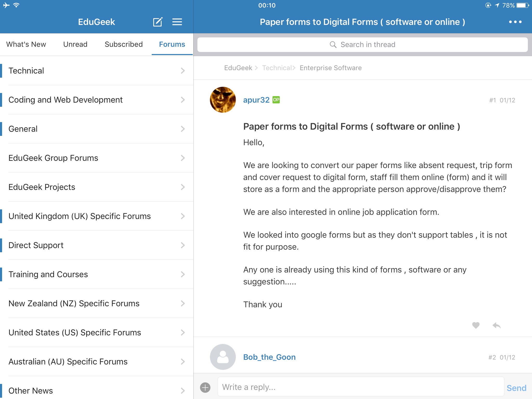532x399 pixels.
Task: Expand New Zealand (NZ) Specific Forums chevron
Action: [183, 303]
